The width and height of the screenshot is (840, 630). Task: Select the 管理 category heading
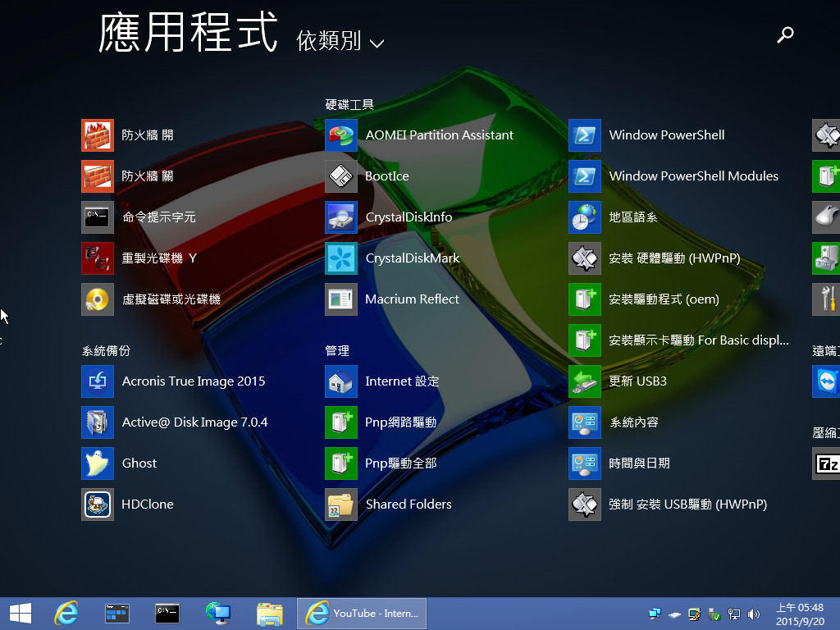[337, 351]
